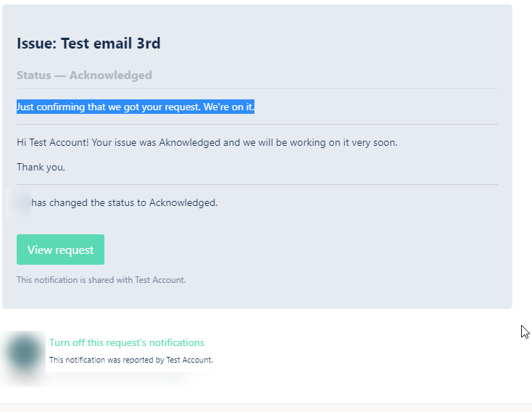This screenshot has width=532, height=412.
Task: Click 'Test Account' in the reported-by line
Action: pyautogui.click(x=189, y=360)
